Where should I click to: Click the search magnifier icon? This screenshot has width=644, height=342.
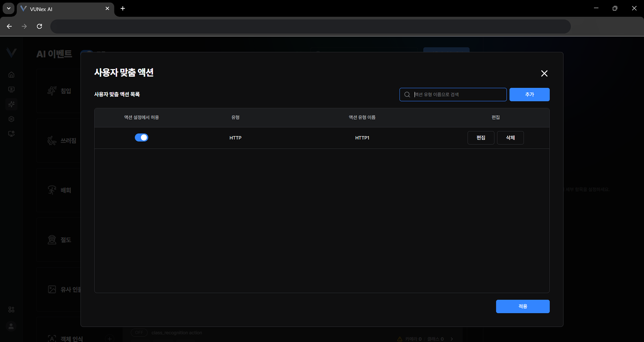tap(407, 94)
